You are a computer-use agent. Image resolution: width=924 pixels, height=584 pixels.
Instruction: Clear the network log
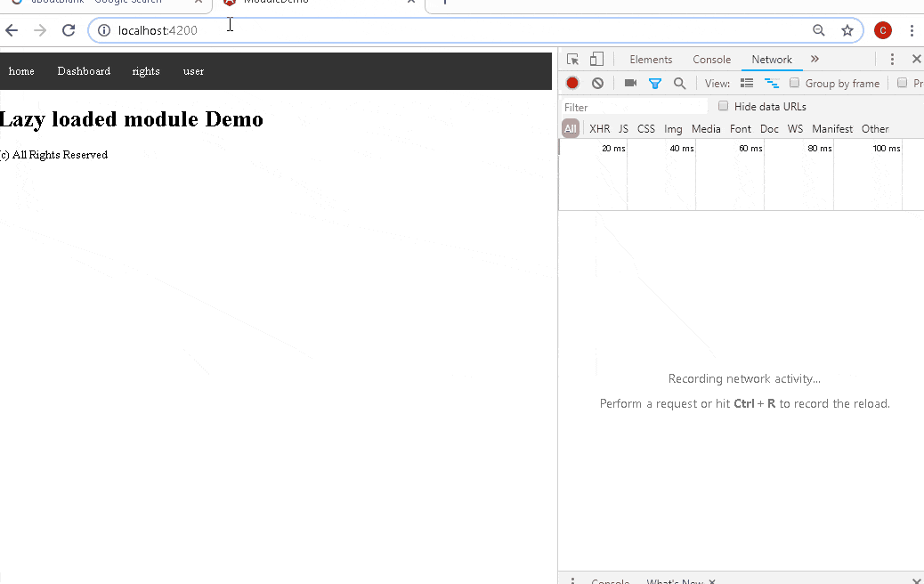pyautogui.click(x=597, y=83)
